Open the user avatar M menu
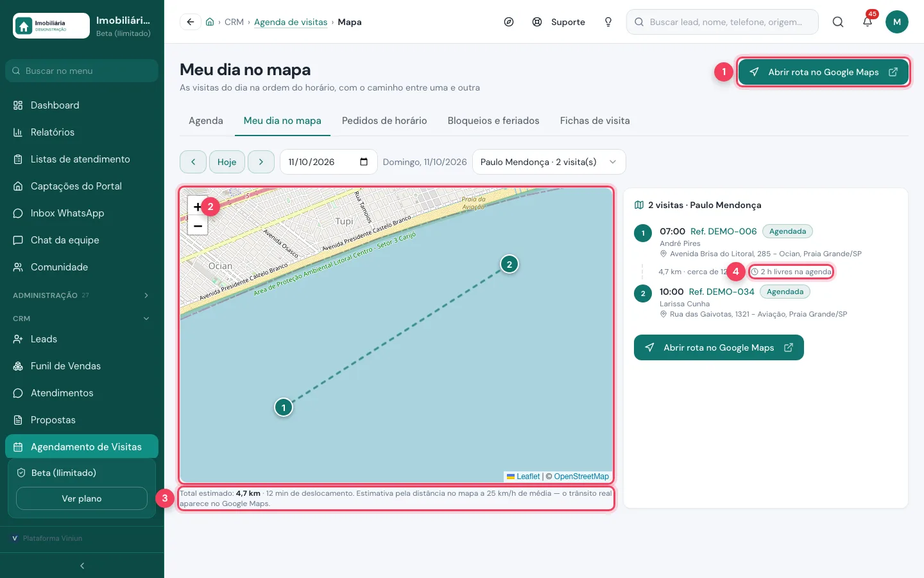This screenshot has width=924, height=578. click(897, 22)
